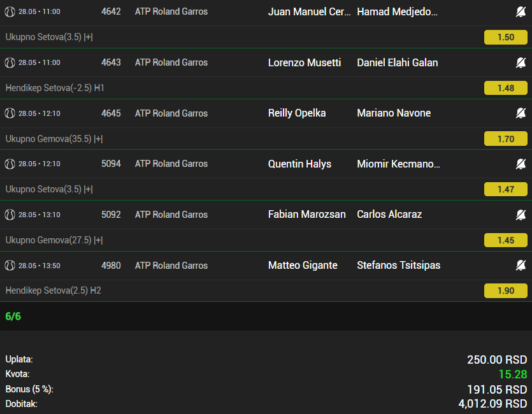Image resolution: width=532 pixels, height=414 pixels.
Task: Click match code 4645
Action: point(111,113)
